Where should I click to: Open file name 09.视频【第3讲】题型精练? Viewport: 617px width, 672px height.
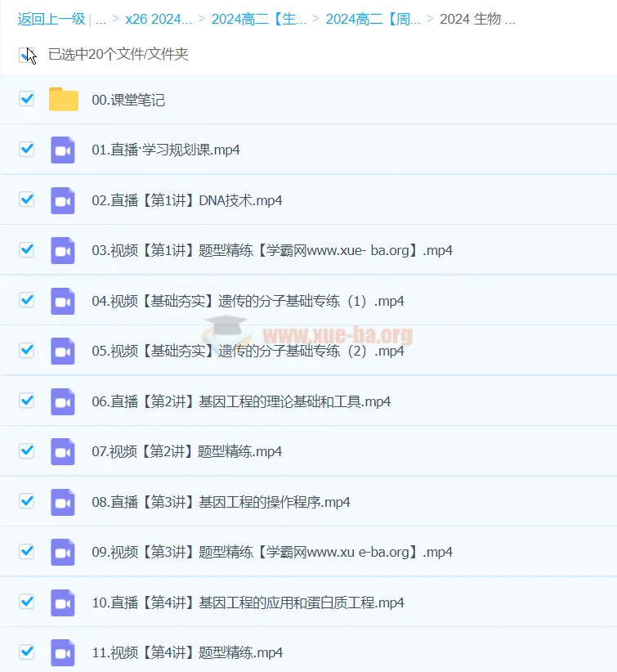[x=272, y=552]
